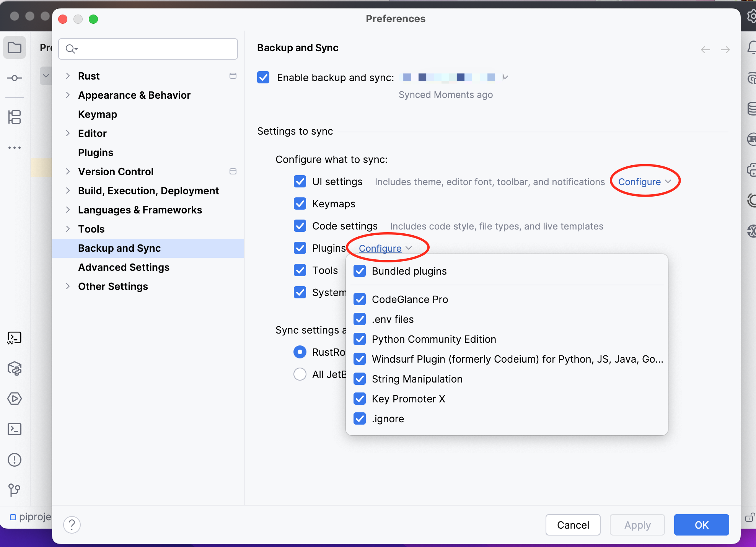Uncheck the CodeGlance Pro plugin checkbox

coord(360,299)
